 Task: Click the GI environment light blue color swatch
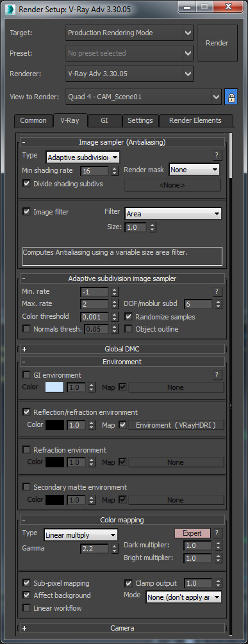point(54,387)
